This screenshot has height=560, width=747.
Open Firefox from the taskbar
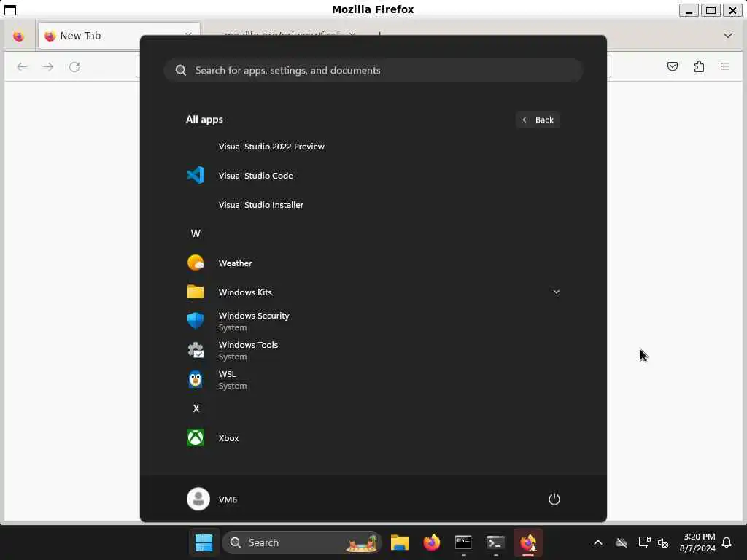pyautogui.click(x=432, y=542)
